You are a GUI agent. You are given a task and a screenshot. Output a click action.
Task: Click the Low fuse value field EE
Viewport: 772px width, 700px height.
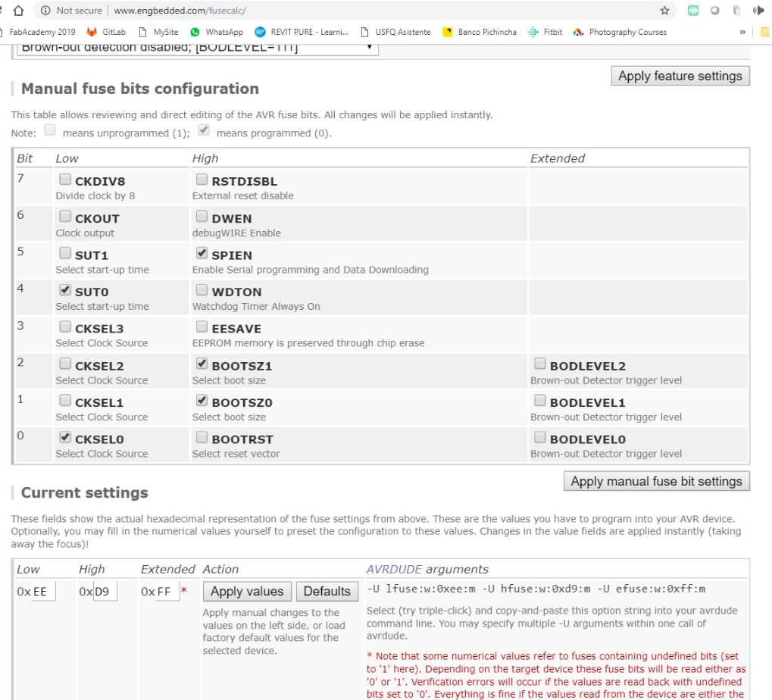click(x=43, y=591)
